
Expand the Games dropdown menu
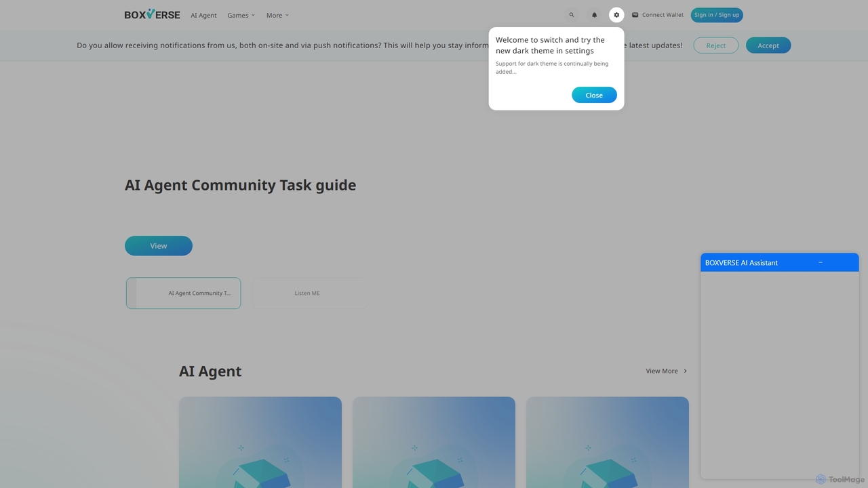[241, 15]
